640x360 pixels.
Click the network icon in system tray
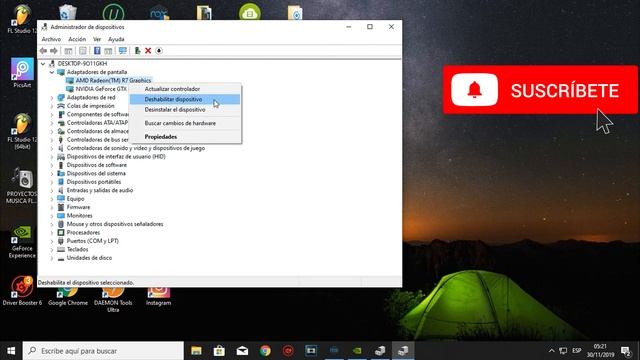coord(563,351)
